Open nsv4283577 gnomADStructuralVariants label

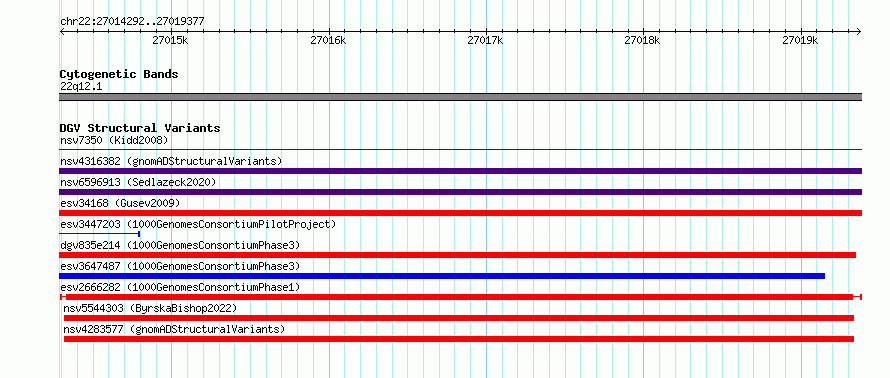tap(174, 329)
